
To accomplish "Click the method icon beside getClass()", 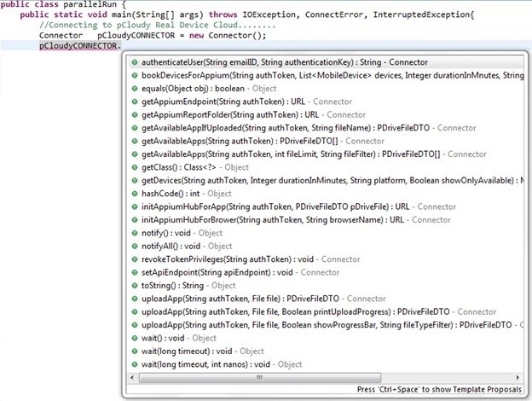I will (x=135, y=167).
